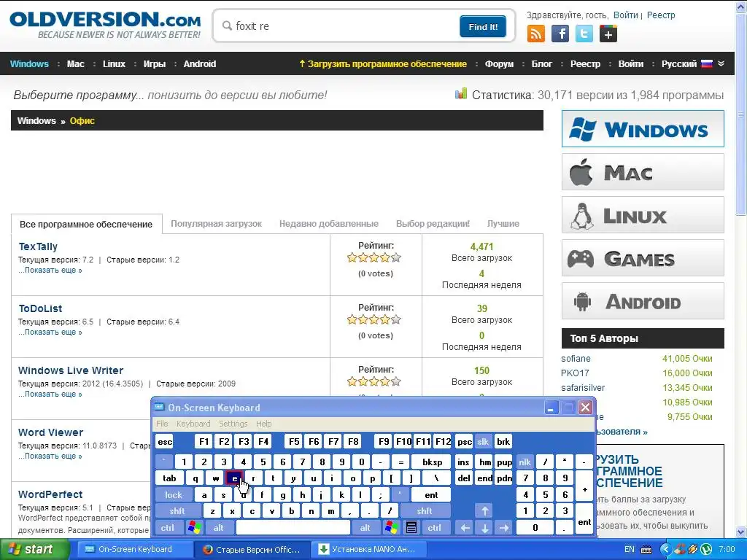Open the Settings menu of On-Screen Keyboard
The height and width of the screenshot is (560, 747).
(x=233, y=424)
